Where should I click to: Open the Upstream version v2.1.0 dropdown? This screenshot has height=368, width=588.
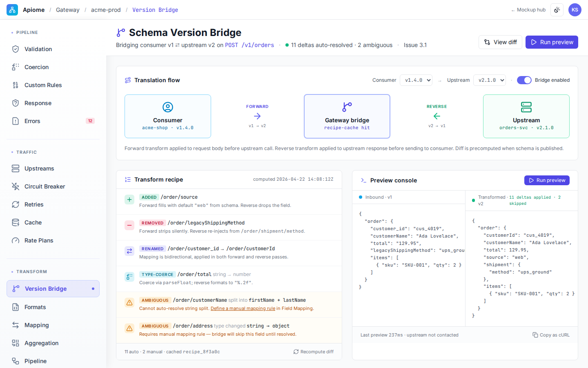click(x=490, y=80)
